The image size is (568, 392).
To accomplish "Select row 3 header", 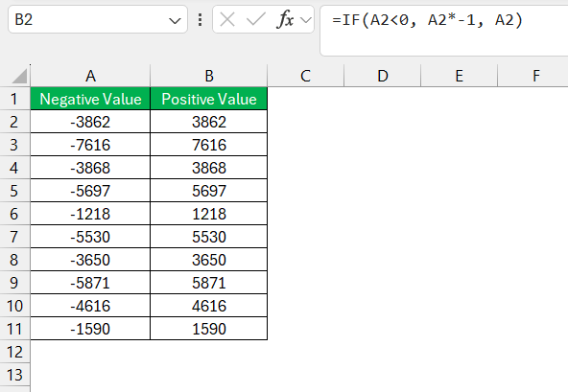I will [x=14, y=145].
